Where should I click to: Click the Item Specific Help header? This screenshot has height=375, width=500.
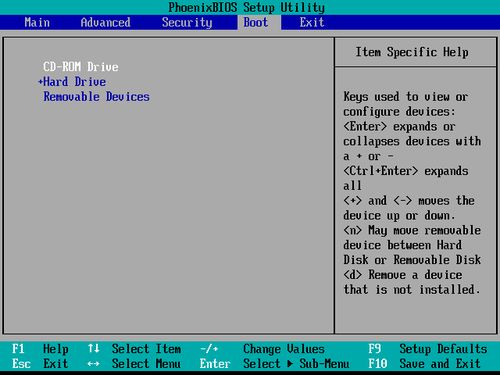click(412, 52)
